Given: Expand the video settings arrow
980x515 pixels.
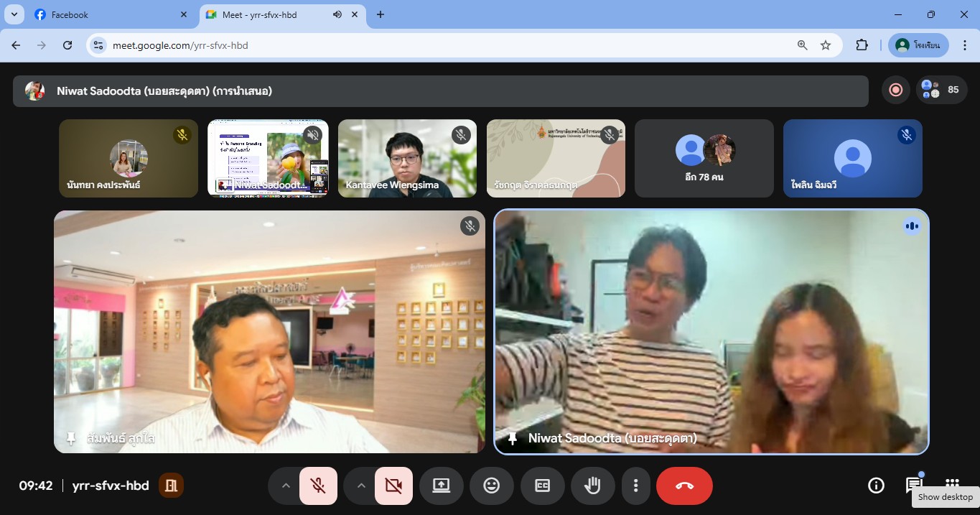Looking at the screenshot, I should click(x=361, y=486).
